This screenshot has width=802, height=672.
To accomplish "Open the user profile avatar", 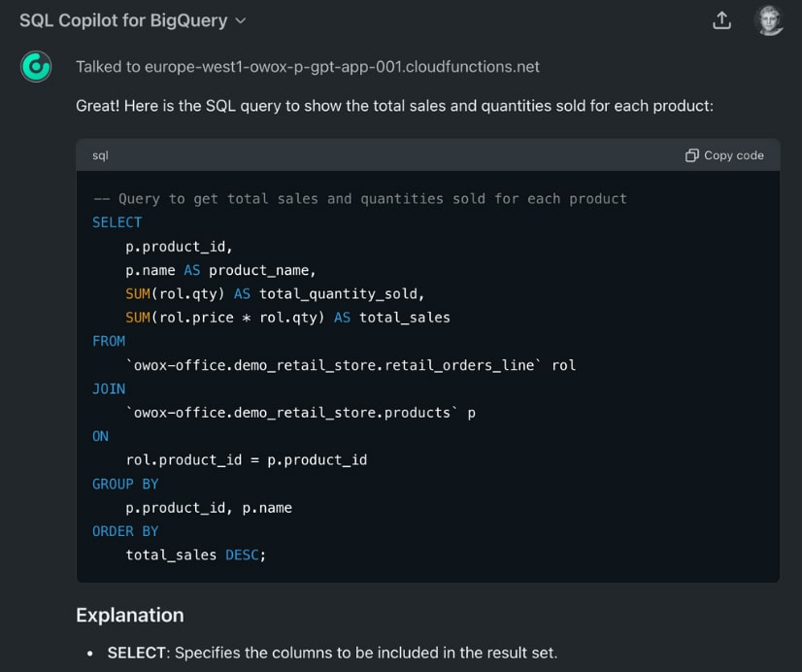I will coord(769,20).
